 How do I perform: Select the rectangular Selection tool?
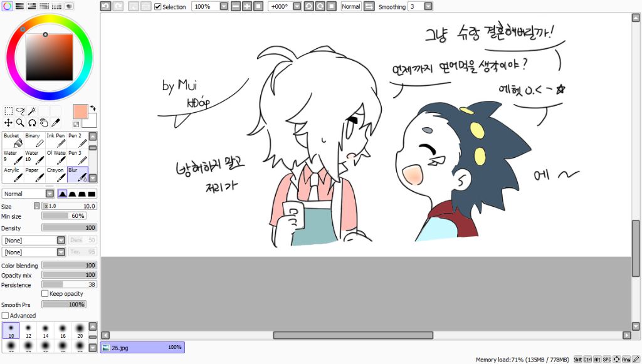pos(8,111)
